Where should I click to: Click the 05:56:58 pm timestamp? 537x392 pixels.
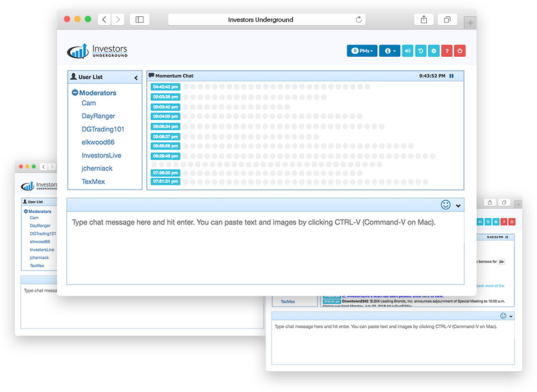(x=165, y=146)
